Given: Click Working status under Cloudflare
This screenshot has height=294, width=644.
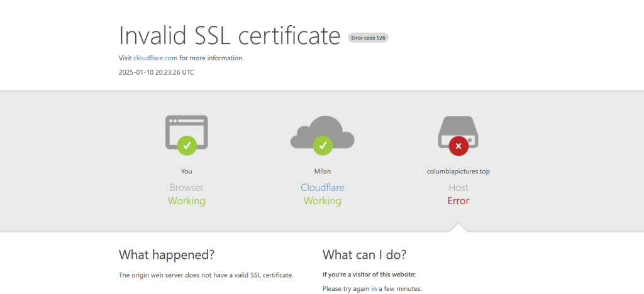Looking at the screenshot, I should click(323, 201).
